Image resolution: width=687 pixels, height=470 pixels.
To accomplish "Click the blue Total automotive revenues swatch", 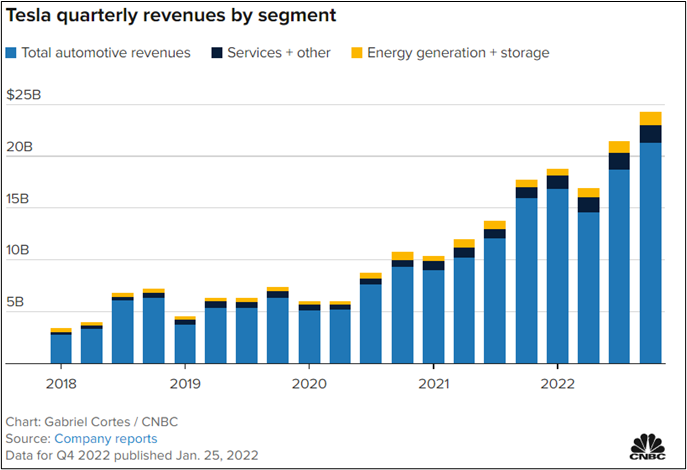I will point(11,52).
